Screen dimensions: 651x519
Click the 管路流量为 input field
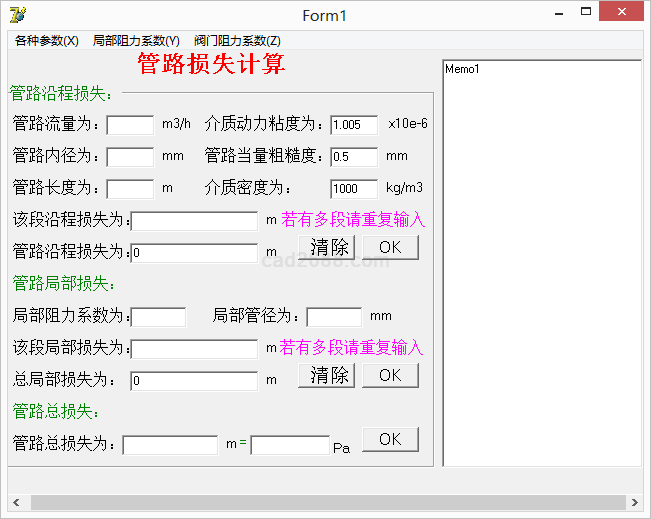[130, 125]
